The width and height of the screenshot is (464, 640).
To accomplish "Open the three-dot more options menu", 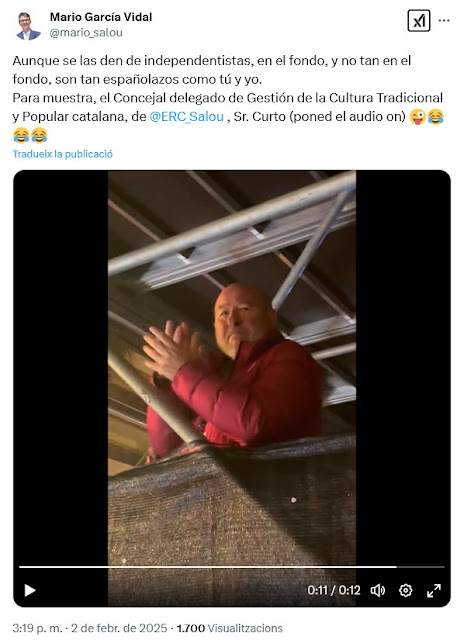I will tap(444, 20).
